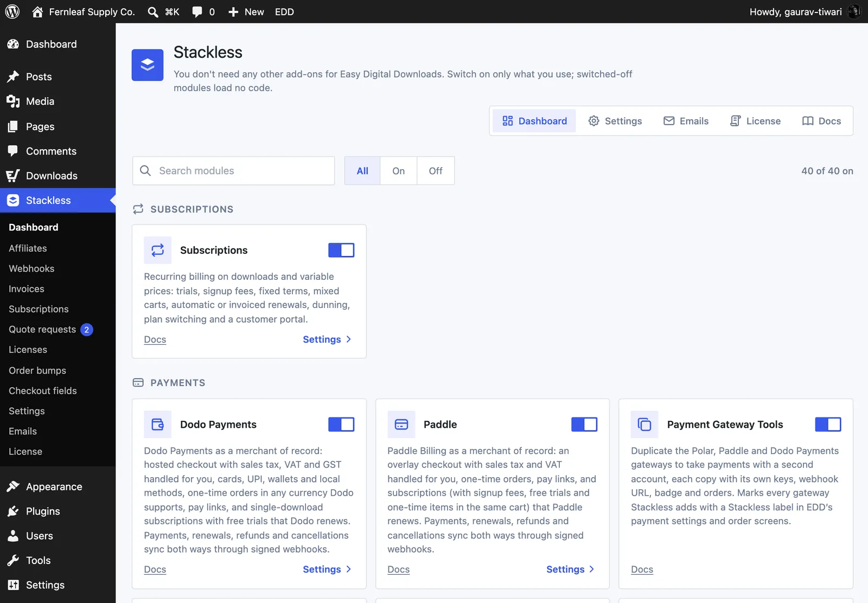Click the search magnifier in admin bar
The image size is (868, 603).
(x=153, y=12)
